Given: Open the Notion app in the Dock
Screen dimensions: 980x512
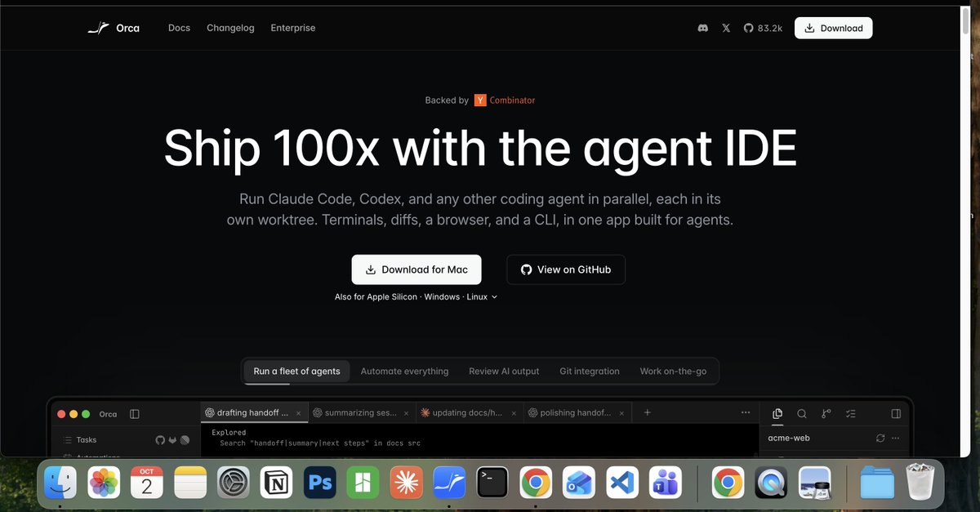Looking at the screenshot, I should pyautogui.click(x=277, y=483).
